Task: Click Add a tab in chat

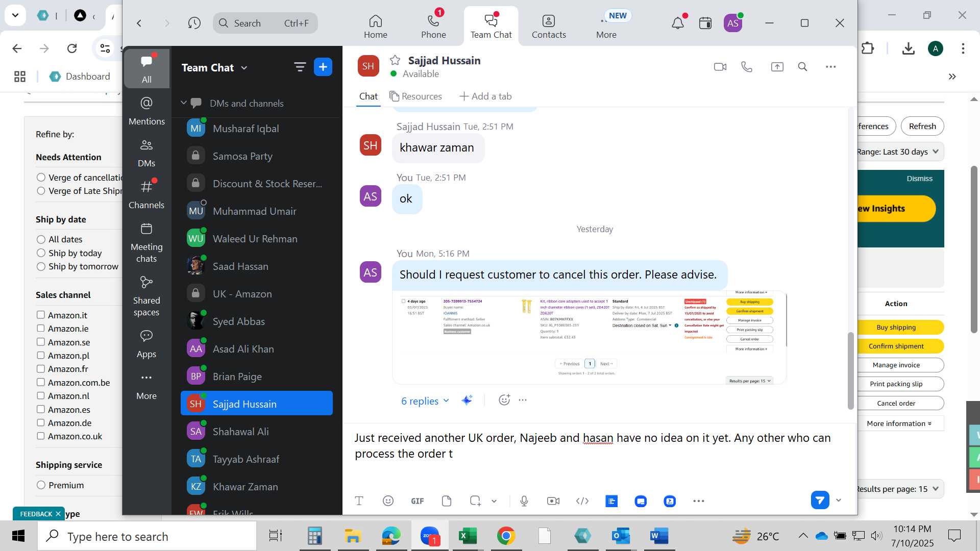Action: point(485,96)
